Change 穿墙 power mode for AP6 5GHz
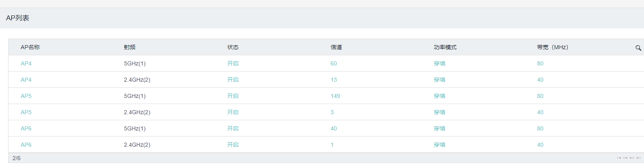Viewport: 644px width, 165px height. click(x=439, y=128)
